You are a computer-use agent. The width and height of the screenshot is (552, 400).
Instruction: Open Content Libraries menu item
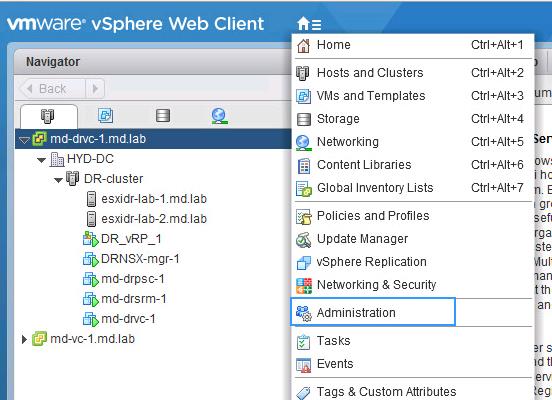(x=413, y=165)
